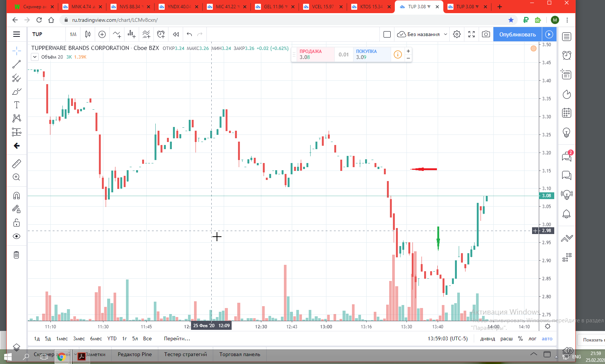The image size is (605, 364).
Task: Toggle 'дивид' dividend adjustment
Action: click(x=488, y=338)
